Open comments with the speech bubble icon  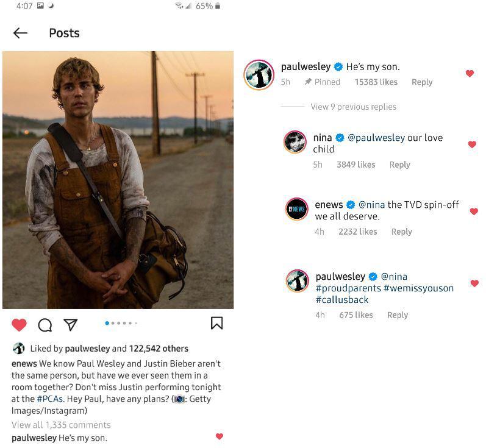pos(45,324)
